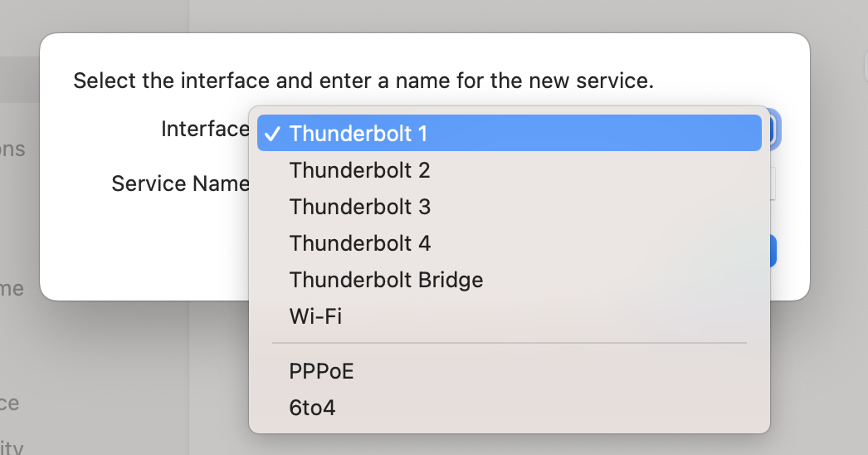Pick Thunderbolt 3 in the popup menu
This screenshot has width=868, height=455.
(510, 207)
